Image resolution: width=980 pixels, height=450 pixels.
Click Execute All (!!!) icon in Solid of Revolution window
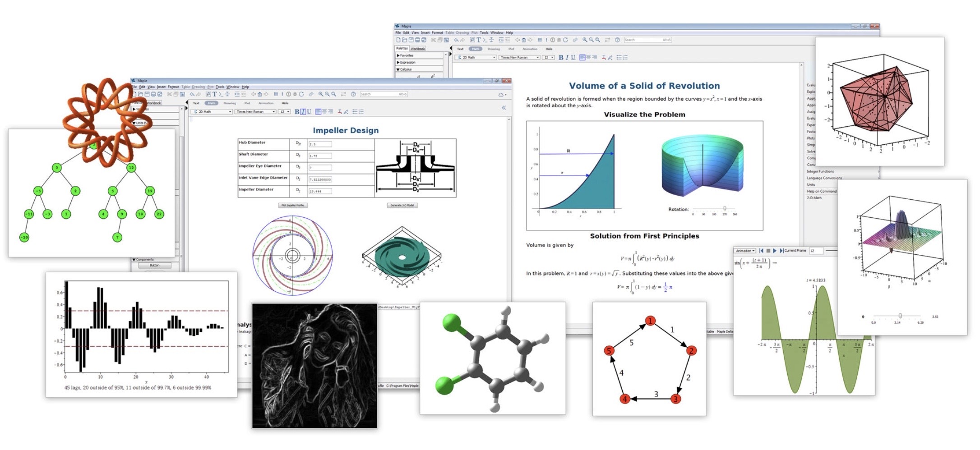[540, 40]
